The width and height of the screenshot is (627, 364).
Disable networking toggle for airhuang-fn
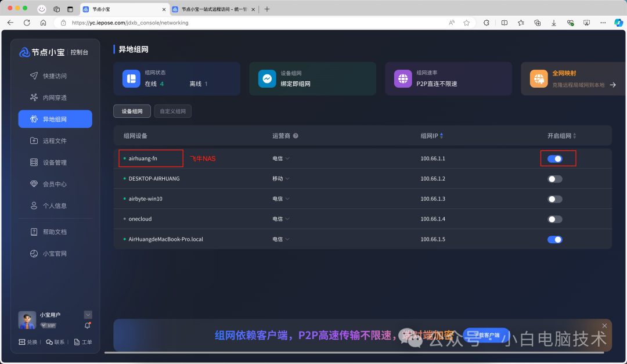554,158
